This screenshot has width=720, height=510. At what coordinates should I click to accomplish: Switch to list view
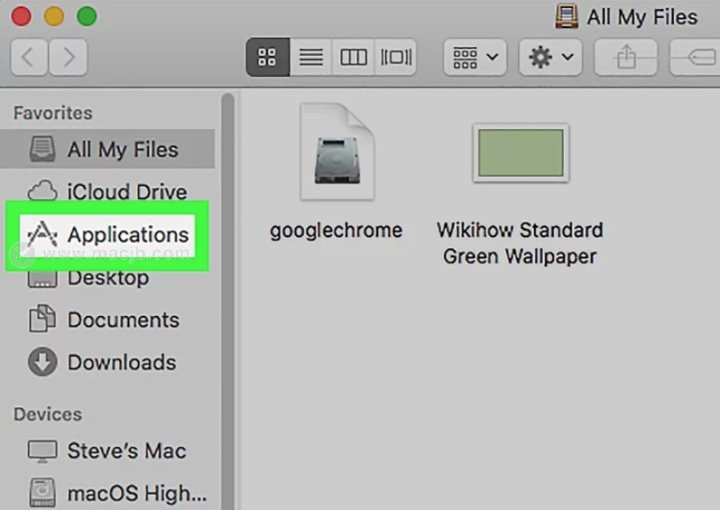pos(311,57)
